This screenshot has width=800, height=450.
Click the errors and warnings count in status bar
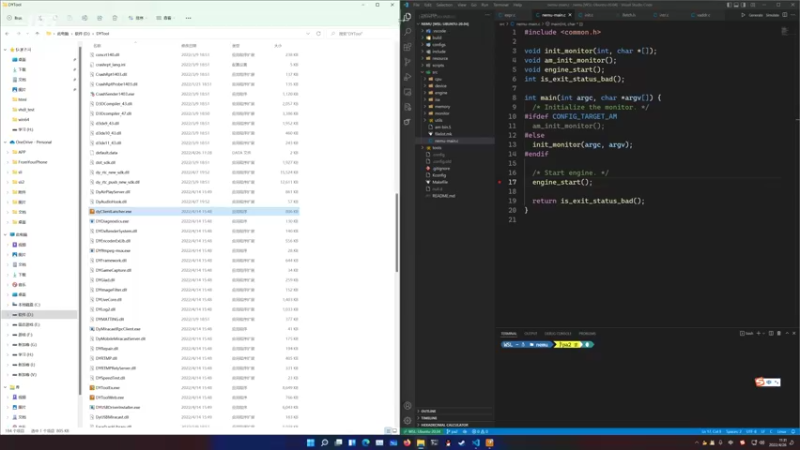[x=480, y=432]
